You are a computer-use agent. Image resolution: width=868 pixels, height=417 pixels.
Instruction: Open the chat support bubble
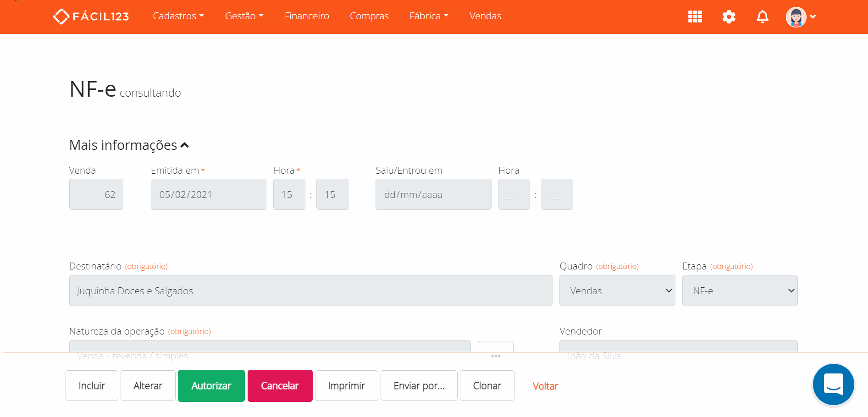click(x=834, y=384)
